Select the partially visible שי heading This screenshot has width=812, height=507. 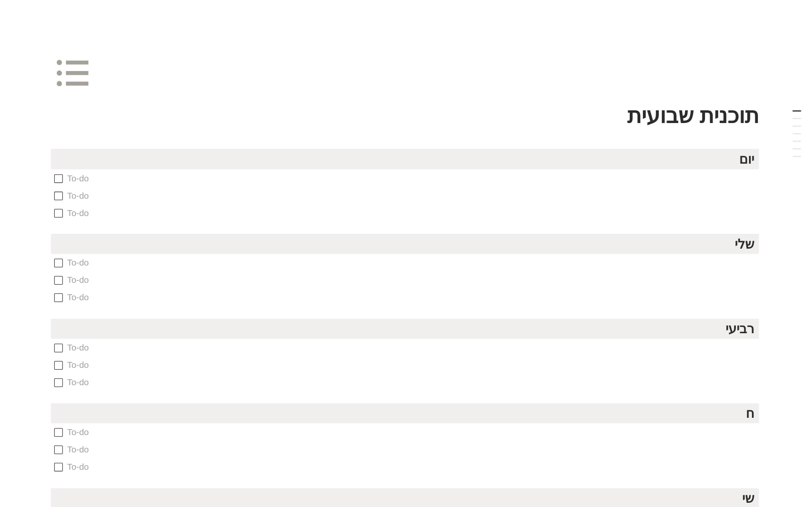[748, 498]
